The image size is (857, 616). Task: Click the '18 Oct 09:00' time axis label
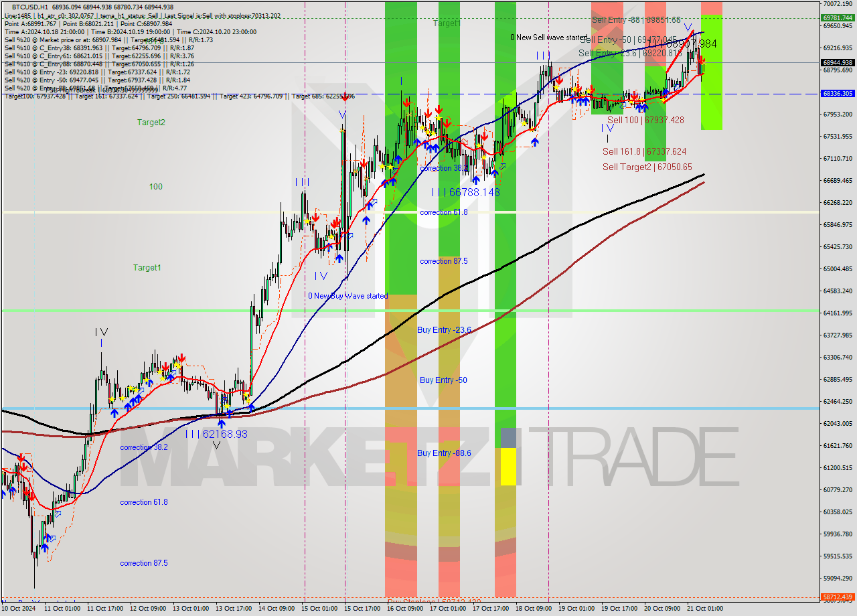pos(533,609)
